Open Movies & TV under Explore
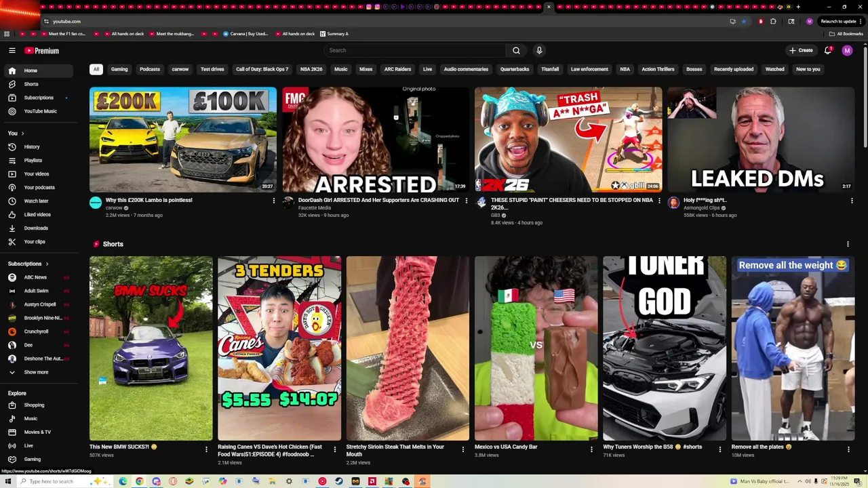 pos(39,432)
